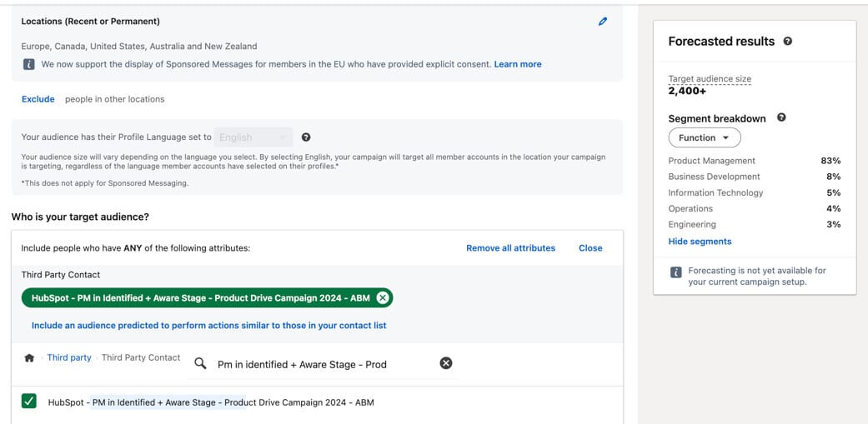Click the home icon in breadcrumb
The image size is (868, 424).
pyautogui.click(x=29, y=358)
